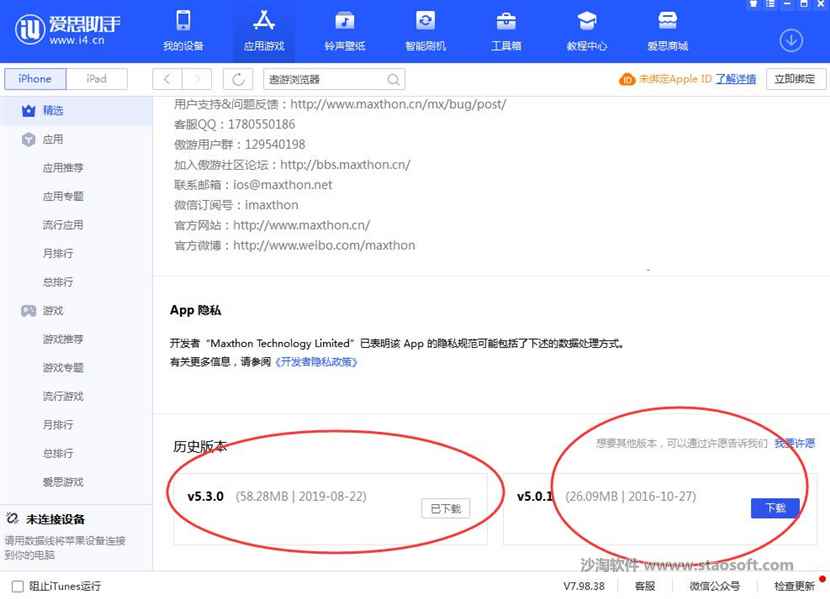Go back with the left arrow button

[167, 79]
